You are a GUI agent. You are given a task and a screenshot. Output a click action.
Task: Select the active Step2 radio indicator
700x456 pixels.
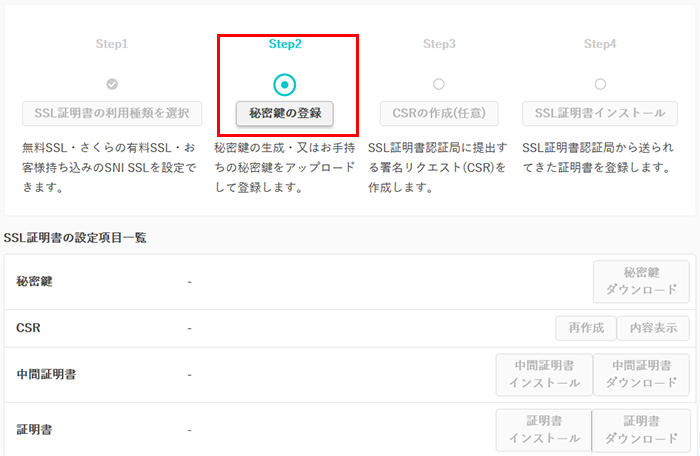[x=285, y=85]
